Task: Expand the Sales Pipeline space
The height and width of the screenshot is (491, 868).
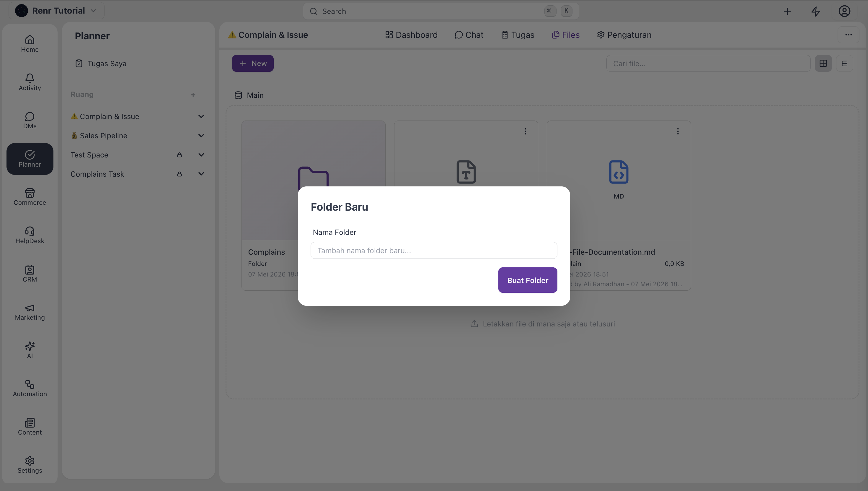Action: [x=201, y=136]
